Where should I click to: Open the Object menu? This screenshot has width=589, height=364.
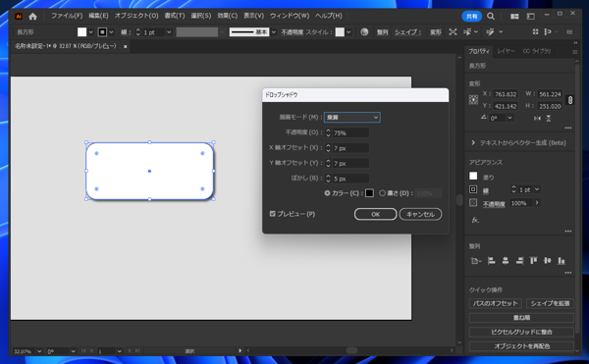click(136, 16)
